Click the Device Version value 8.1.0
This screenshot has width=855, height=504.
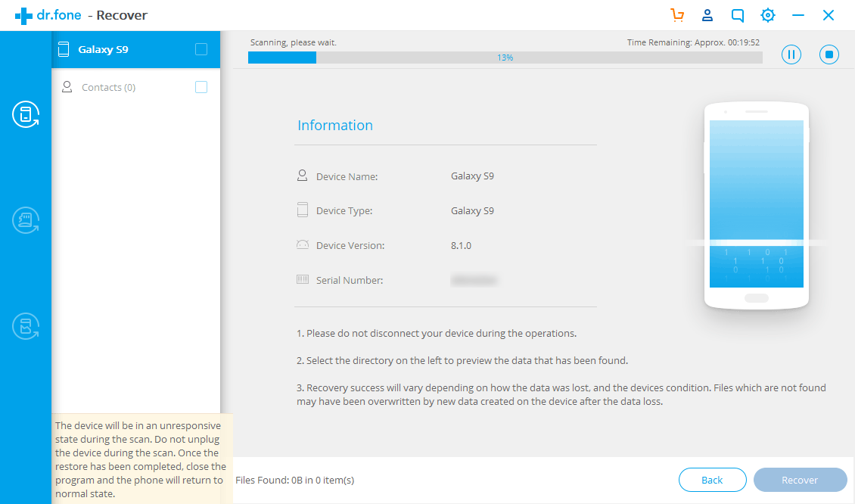462,245
